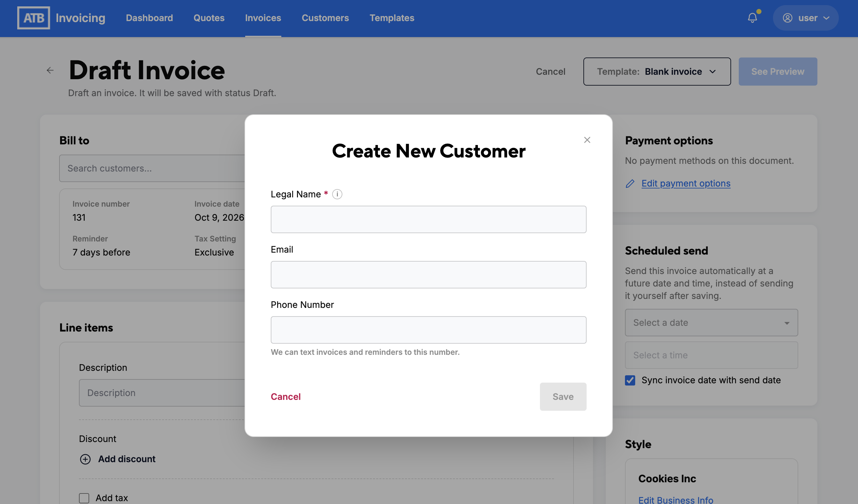The height and width of the screenshot is (504, 858).
Task: Open the Templates tab
Action: [392, 18]
